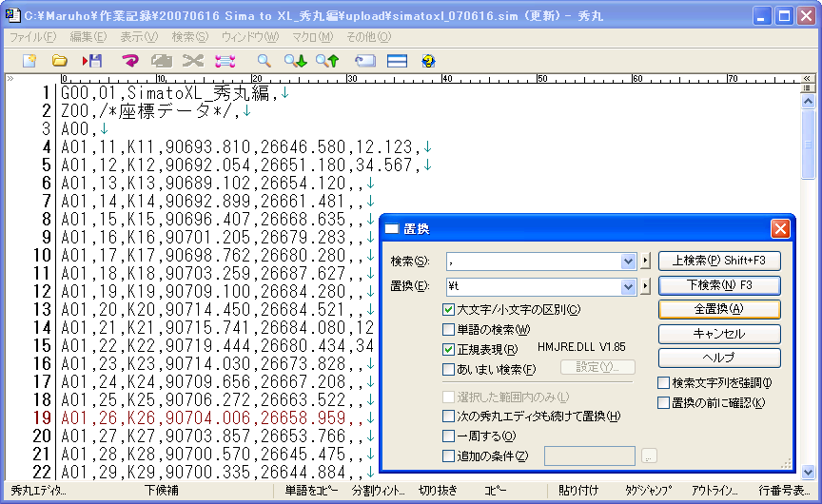Open the ファイル(F) menu

[32, 37]
